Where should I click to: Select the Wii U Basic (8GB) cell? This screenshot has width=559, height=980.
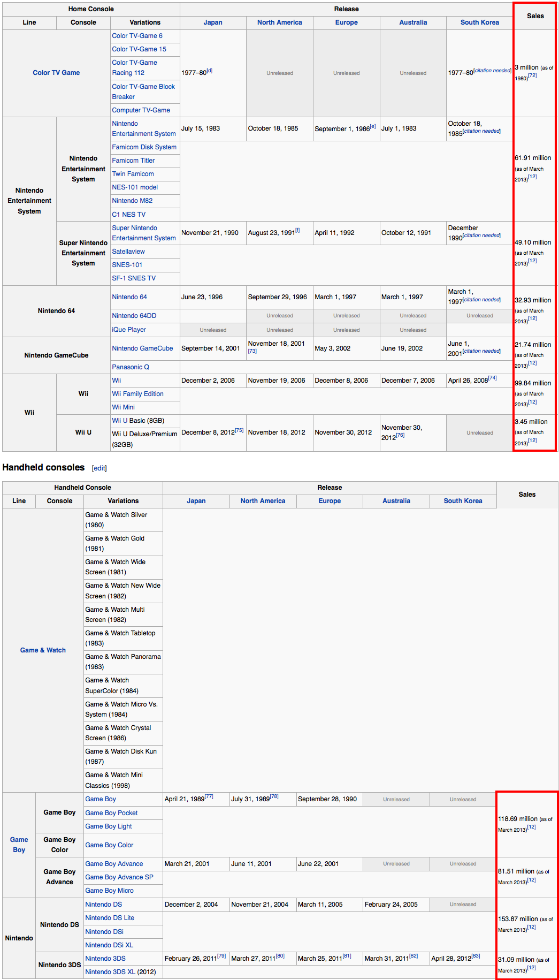tap(145, 421)
